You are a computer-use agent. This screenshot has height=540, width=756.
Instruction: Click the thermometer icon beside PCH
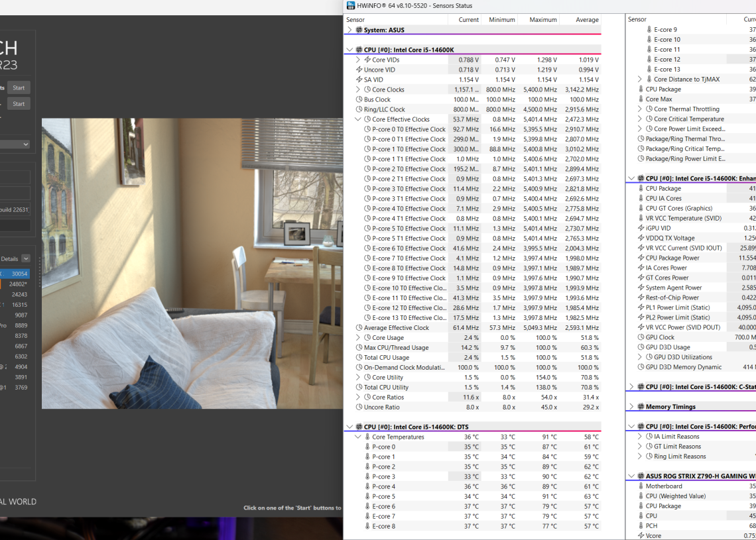[641, 525]
